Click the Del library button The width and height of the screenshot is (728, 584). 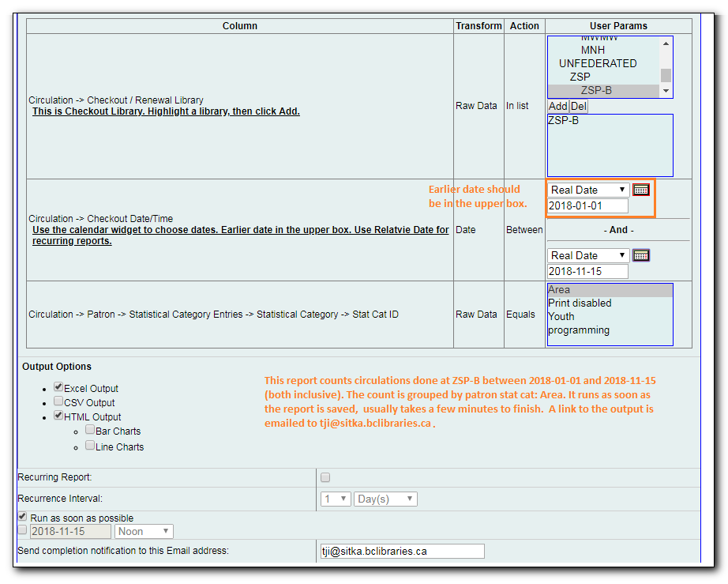[x=579, y=107]
